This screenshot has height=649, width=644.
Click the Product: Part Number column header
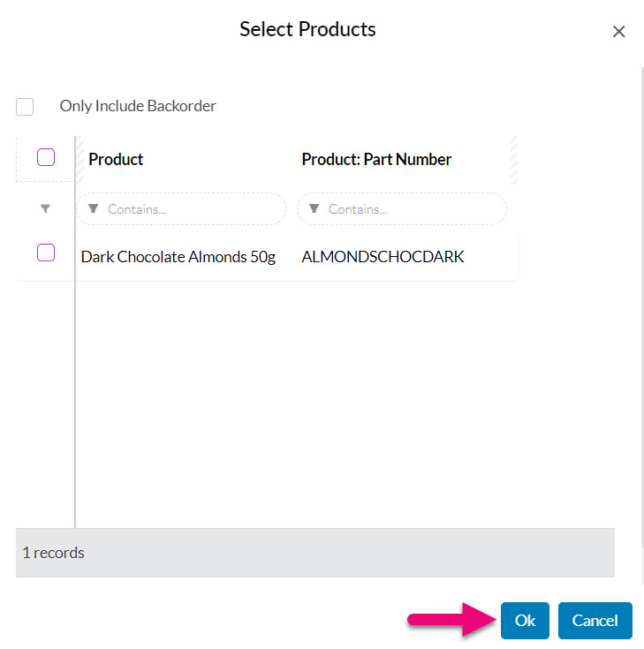tap(376, 159)
